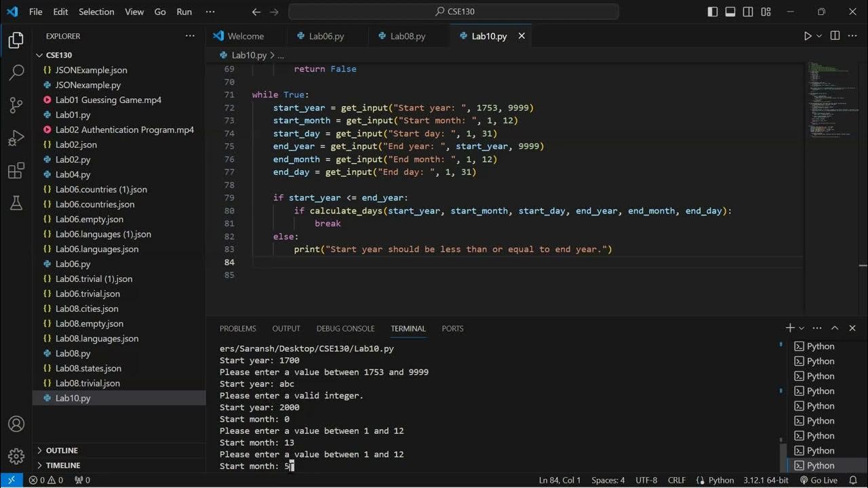Go back in navigation history

[x=256, y=12]
